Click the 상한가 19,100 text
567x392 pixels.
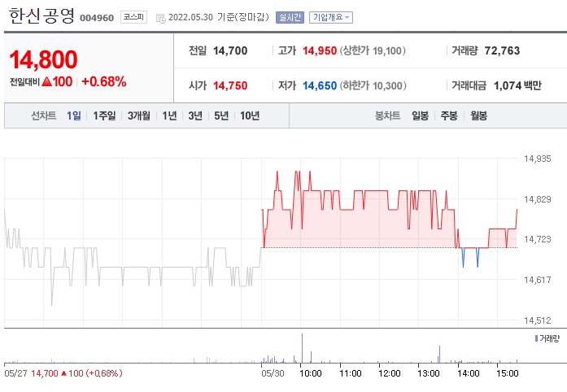tap(373, 50)
